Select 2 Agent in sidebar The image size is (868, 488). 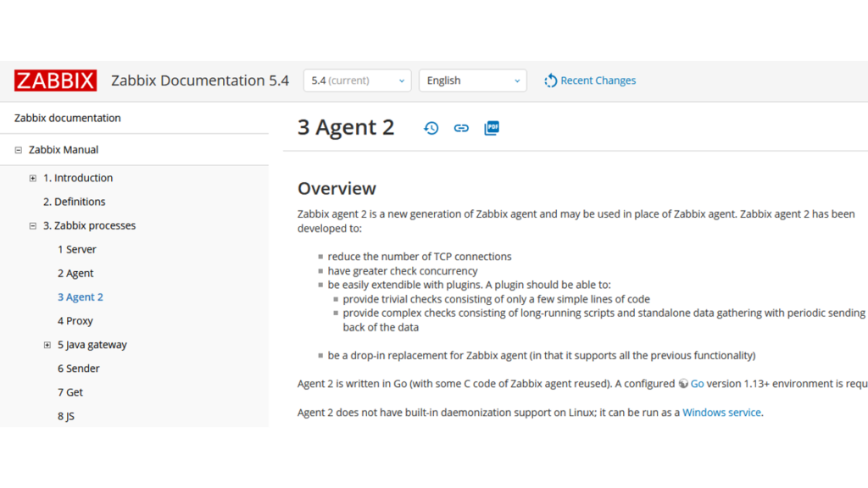(75, 274)
